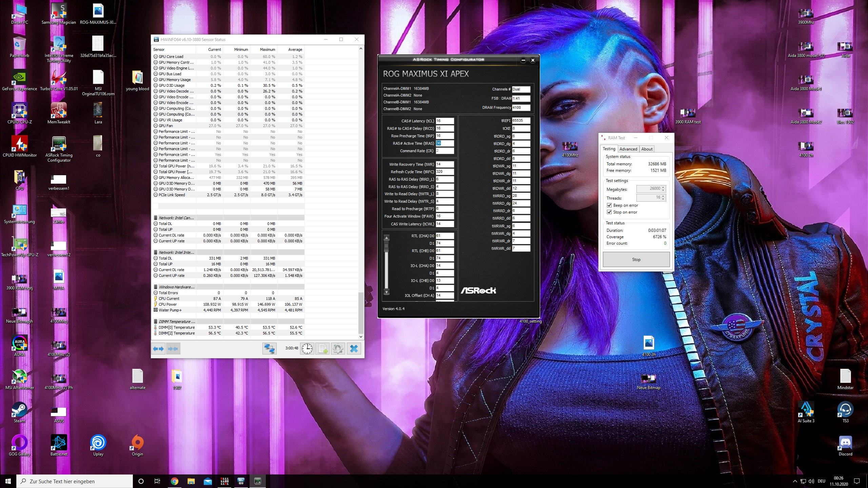Screen dimensions: 868x488
Task: Open the notification center in the taskbar
Action: 857,481
